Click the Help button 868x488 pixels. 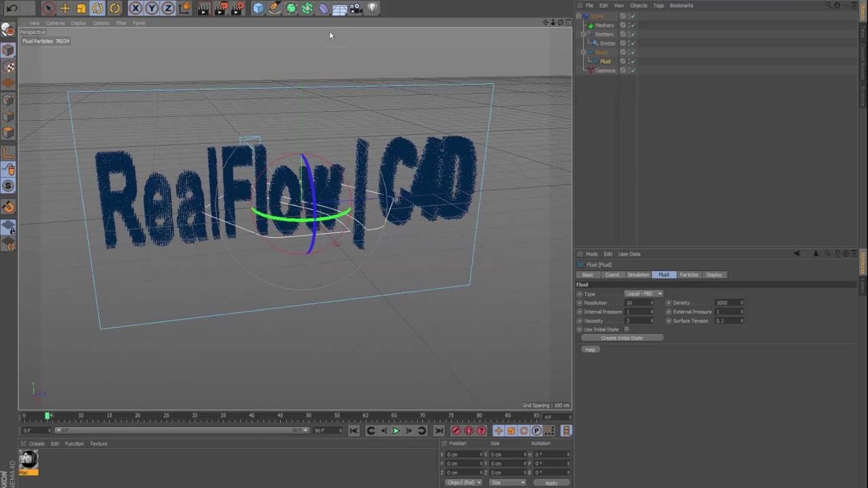pos(590,350)
